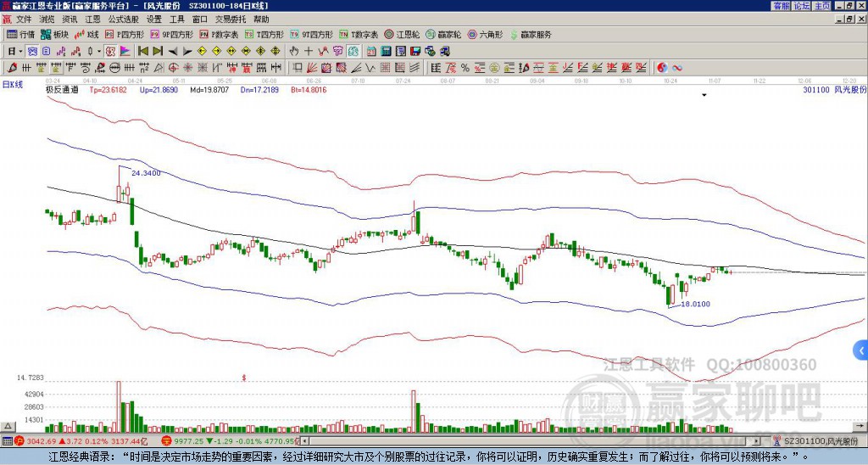Step left with black arrow icon
Image resolution: width=868 pixels, height=465 pixels.
[x=172, y=52]
